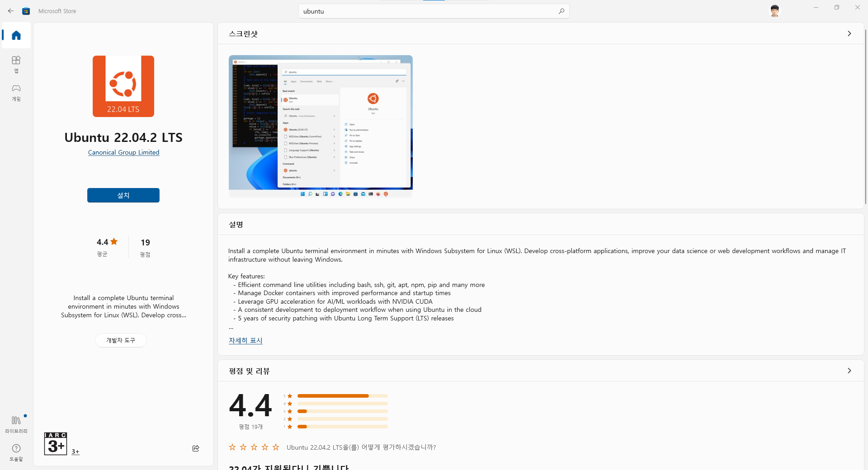
Task: Open the 3+ age rating link
Action: click(x=75, y=451)
